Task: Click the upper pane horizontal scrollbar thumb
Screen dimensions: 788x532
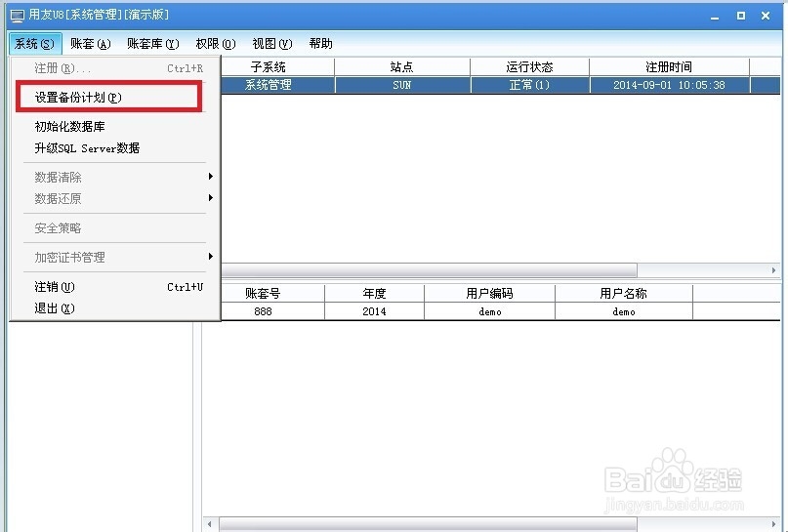Action: pos(430,270)
